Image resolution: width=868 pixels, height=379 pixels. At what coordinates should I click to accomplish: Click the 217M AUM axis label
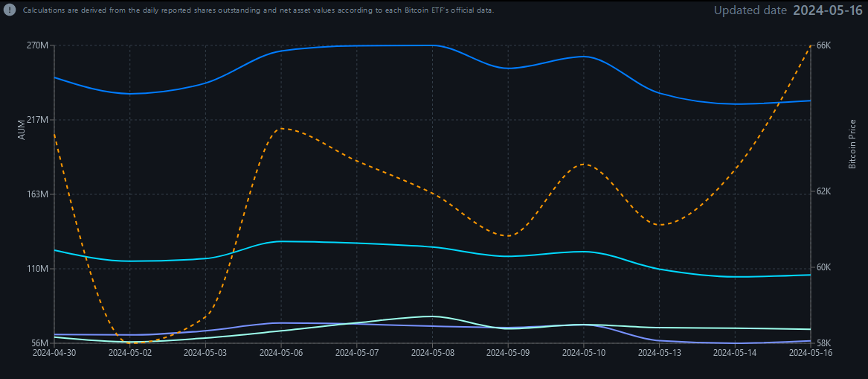(39, 120)
